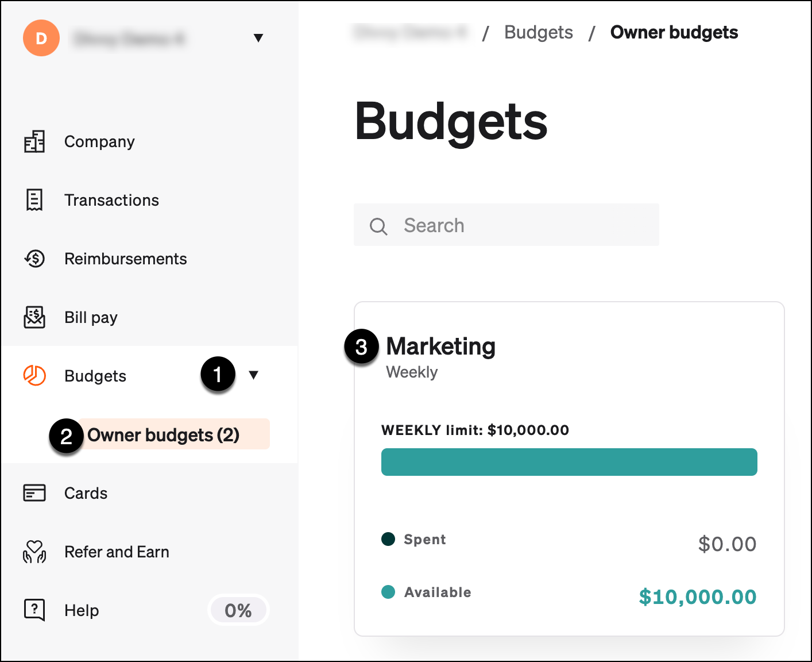The height and width of the screenshot is (662, 812).
Task: Click the search magnifier icon
Action: tap(378, 225)
